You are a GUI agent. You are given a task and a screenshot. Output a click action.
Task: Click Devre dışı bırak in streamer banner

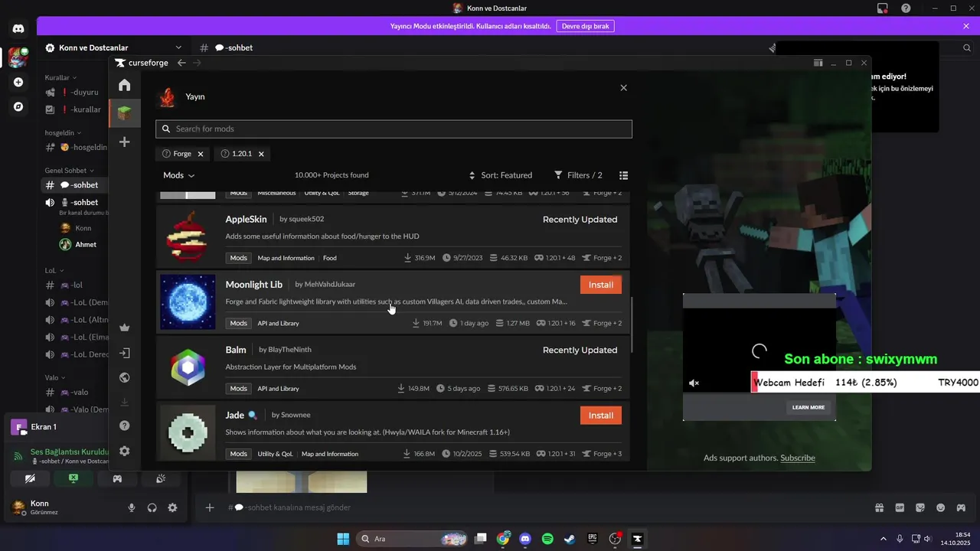[585, 26]
